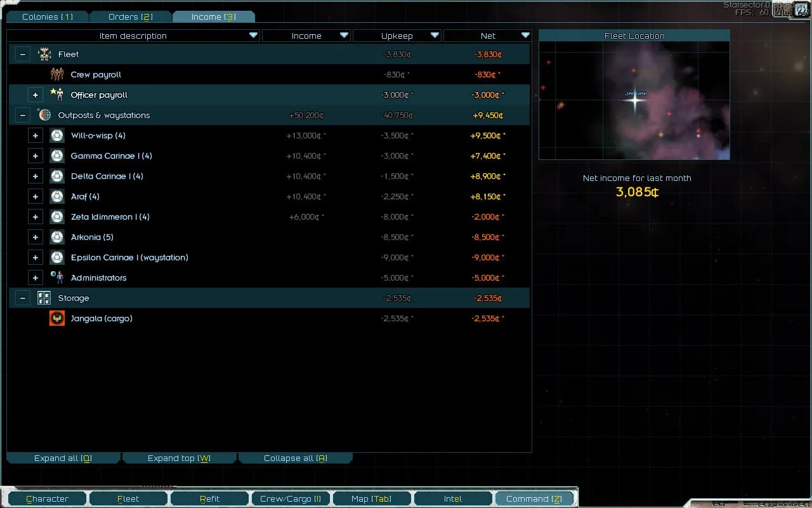Open the Character screen
The height and width of the screenshot is (508, 812).
point(47,499)
